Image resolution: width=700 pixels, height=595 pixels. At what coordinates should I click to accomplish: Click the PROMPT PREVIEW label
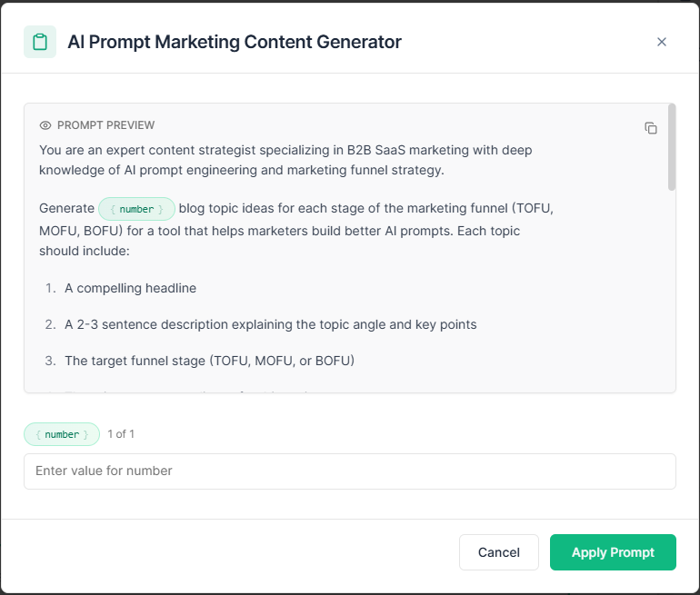[105, 125]
